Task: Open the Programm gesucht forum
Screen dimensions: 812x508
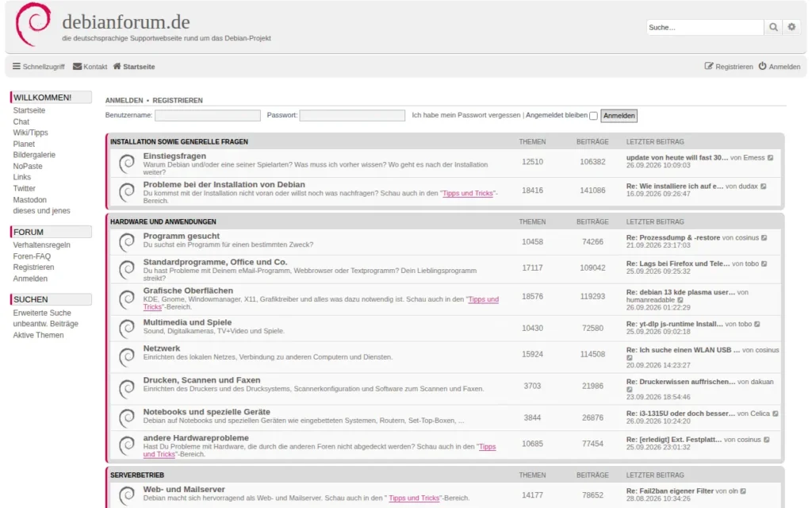Action: 182,236
